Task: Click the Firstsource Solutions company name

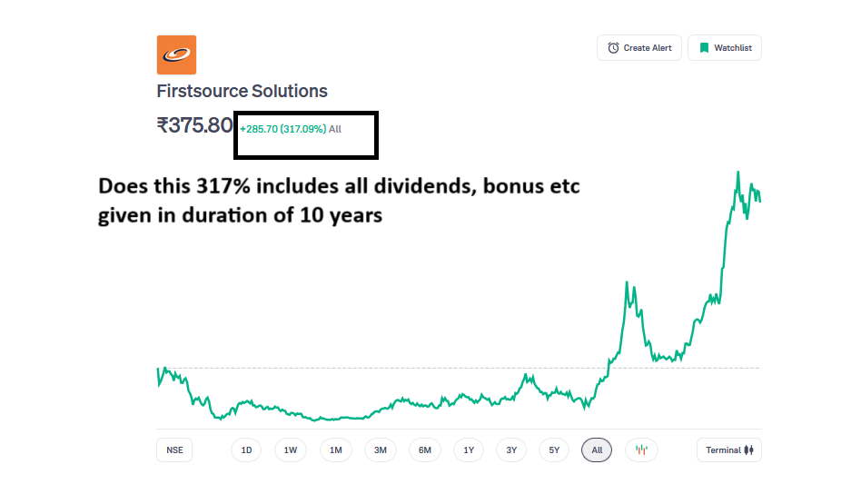Action: 242,91
